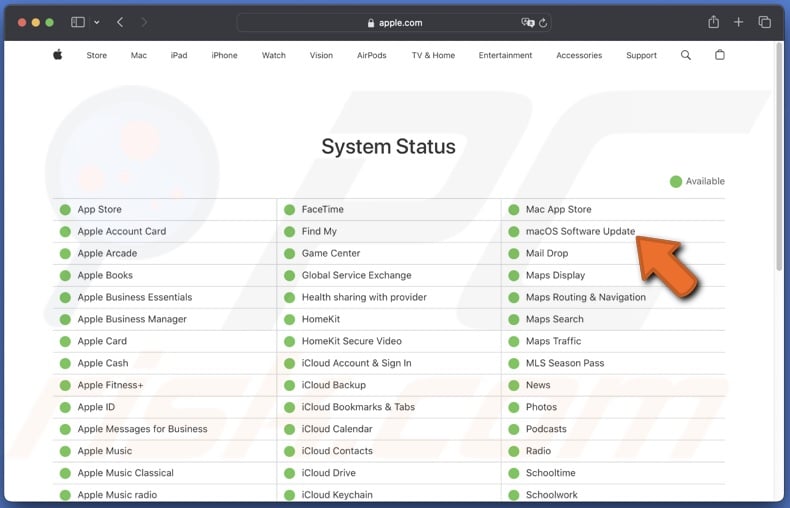Select the Maps Routing & Navigation entry

[585, 297]
